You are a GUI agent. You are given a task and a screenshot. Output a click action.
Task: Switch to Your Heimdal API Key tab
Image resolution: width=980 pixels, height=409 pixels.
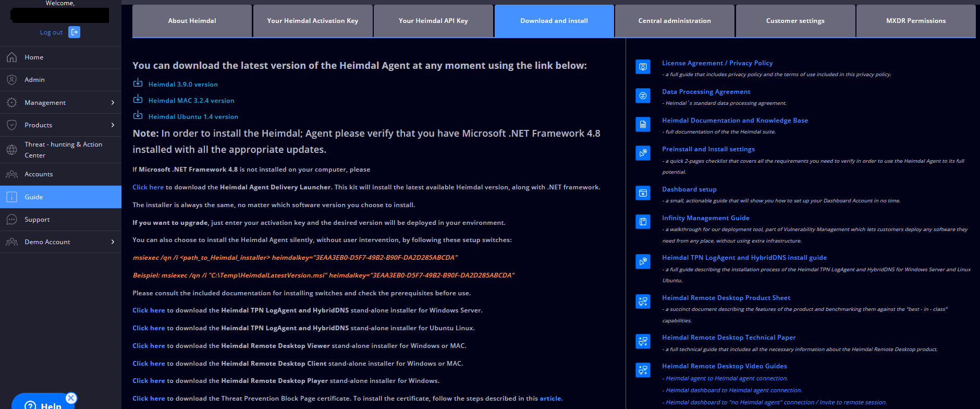point(433,21)
